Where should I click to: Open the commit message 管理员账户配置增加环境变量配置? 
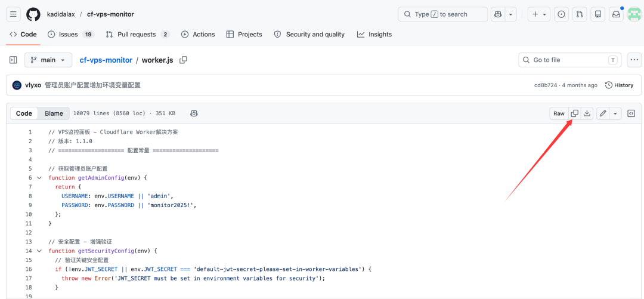(x=93, y=85)
